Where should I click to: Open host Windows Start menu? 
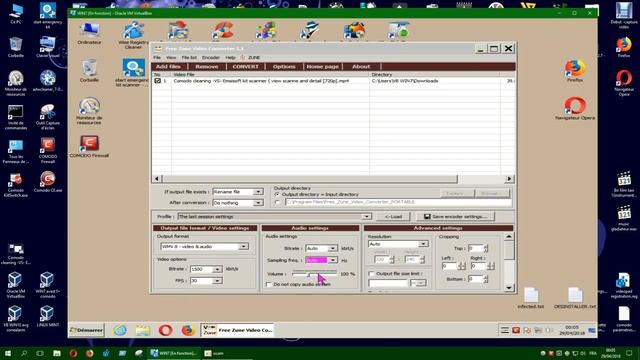click(8, 353)
